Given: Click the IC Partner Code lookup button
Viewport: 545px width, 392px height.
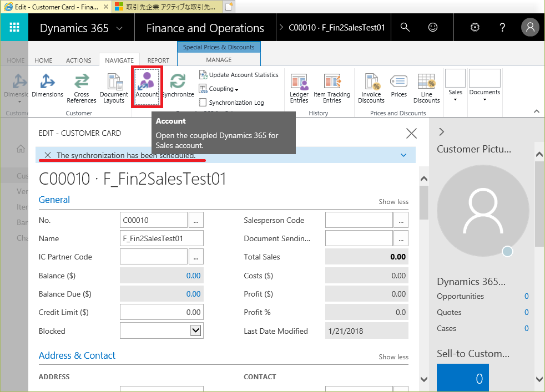Looking at the screenshot, I should click(196, 257).
